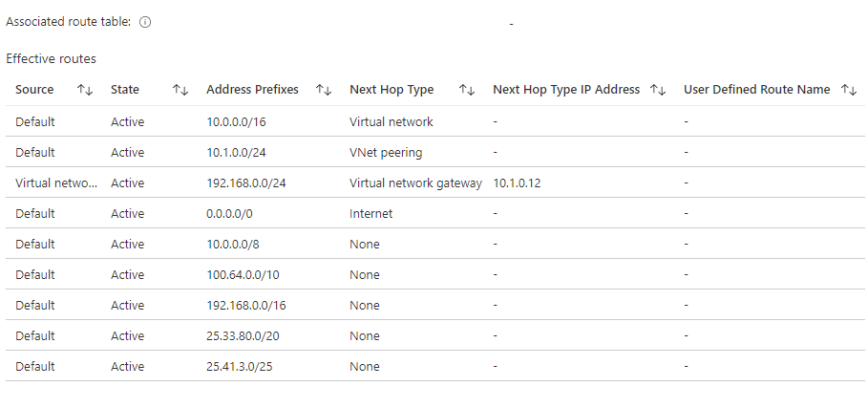Sort by Address Prefixes arrows
868x408 pixels.
click(x=324, y=90)
